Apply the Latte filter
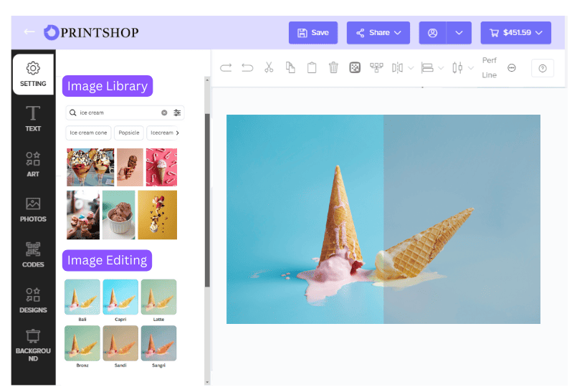 (x=158, y=297)
